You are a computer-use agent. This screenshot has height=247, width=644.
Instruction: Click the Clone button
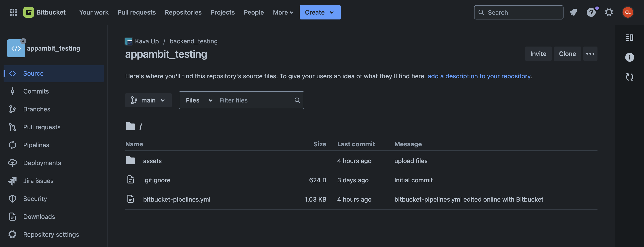[x=567, y=54]
